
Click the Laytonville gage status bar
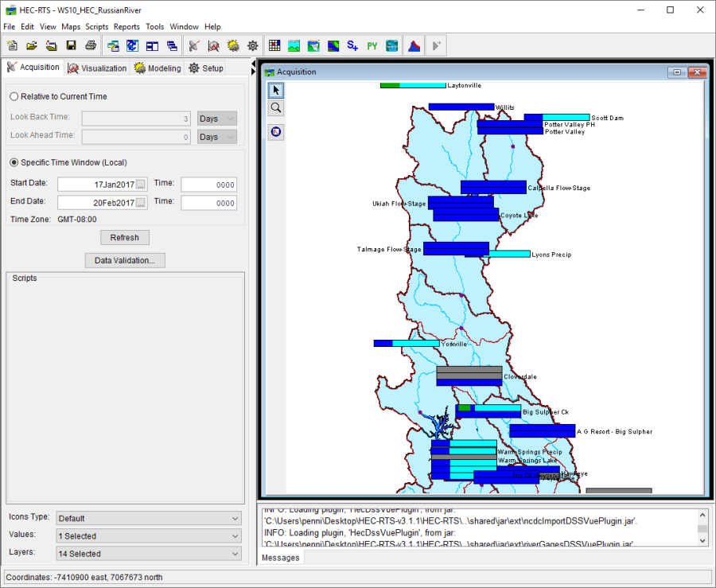point(413,85)
